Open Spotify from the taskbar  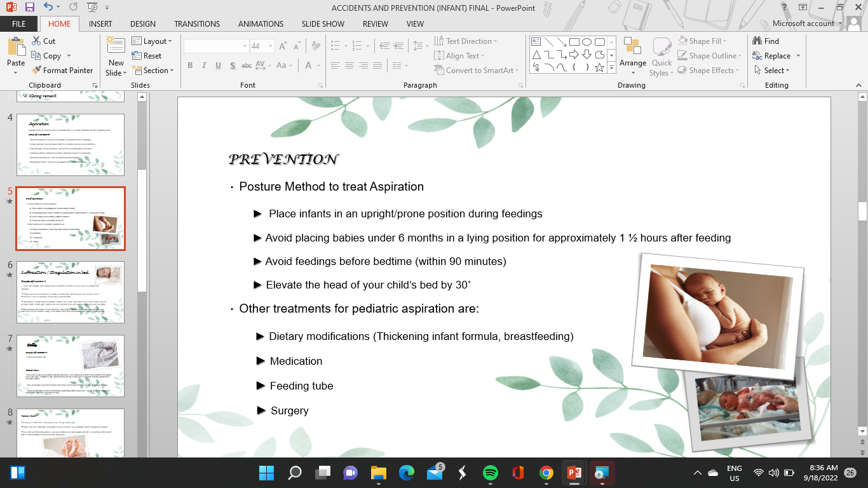point(490,473)
